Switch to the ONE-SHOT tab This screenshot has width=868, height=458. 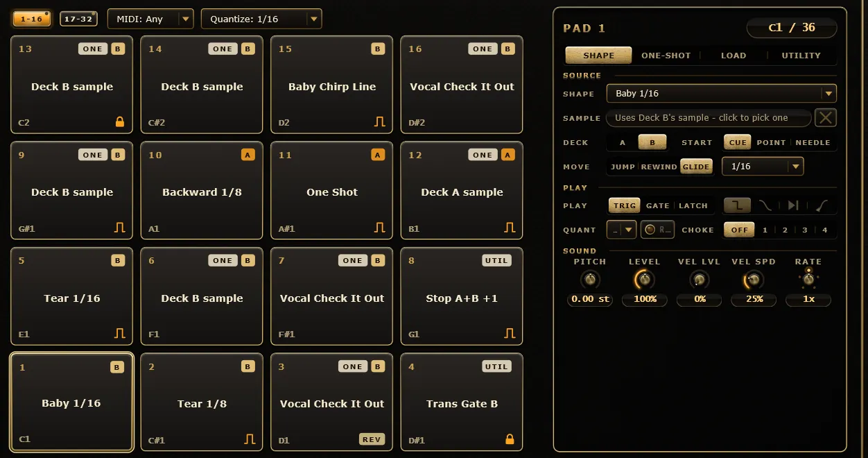tap(666, 56)
